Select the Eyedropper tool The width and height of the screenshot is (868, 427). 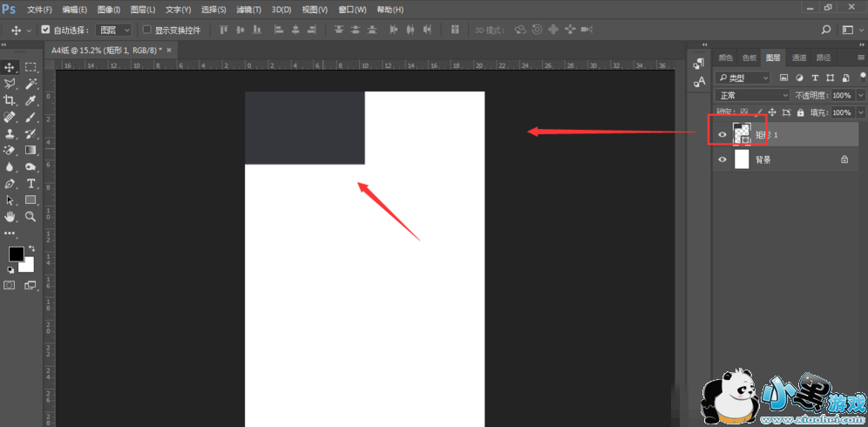pyautogui.click(x=31, y=100)
